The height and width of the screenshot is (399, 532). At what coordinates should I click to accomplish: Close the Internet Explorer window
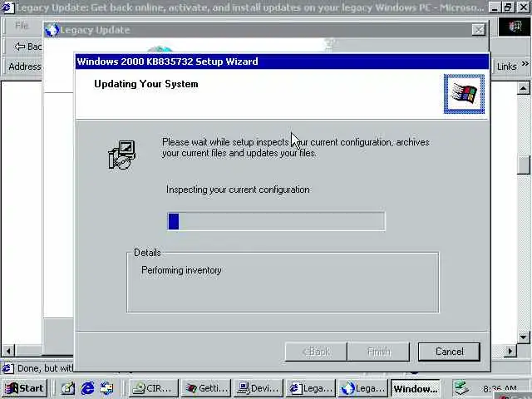click(524, 7)
